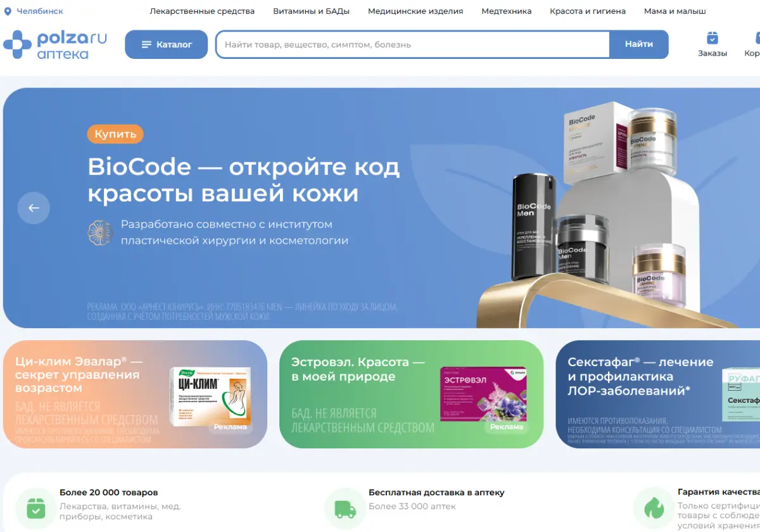Click 'Более 33 000 аптек' text
The height and width of the screenshot is (532, 760).
(412, 506)
